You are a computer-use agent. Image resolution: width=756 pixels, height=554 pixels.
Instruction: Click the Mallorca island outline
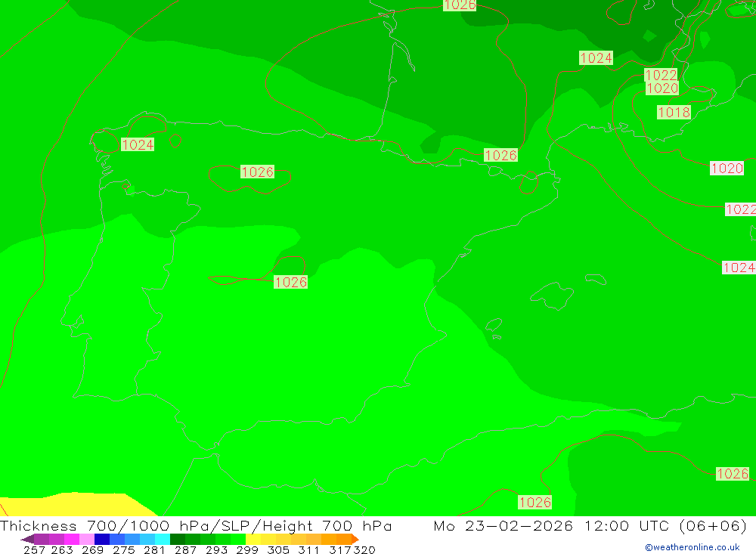click(x=553, y=296)
